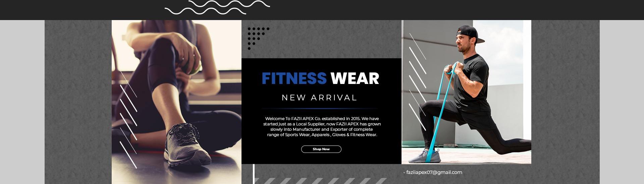Click diagonal white lines on left photo
The height and width of the screenshot is (184, 644).
(x=128, y=119)
